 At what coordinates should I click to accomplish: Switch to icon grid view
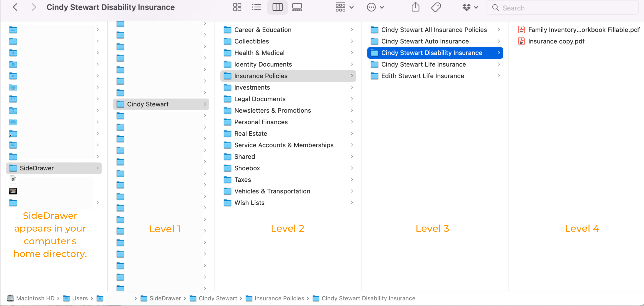pyautogui.click(x=237, y=7)
